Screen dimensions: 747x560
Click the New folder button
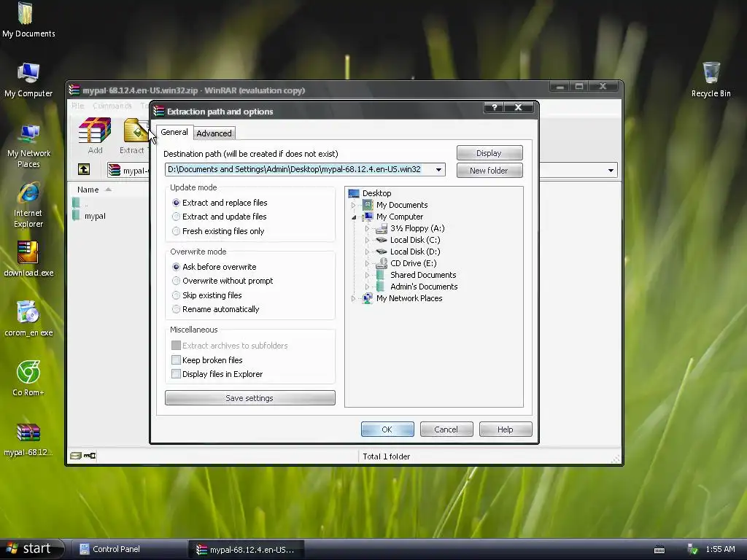(489, 171)
